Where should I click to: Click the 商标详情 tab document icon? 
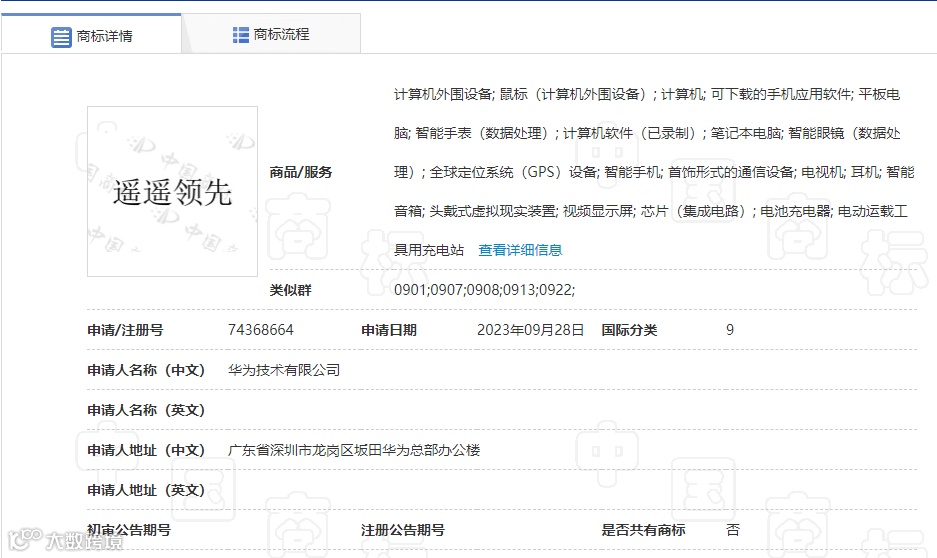[x=61, y=37]
